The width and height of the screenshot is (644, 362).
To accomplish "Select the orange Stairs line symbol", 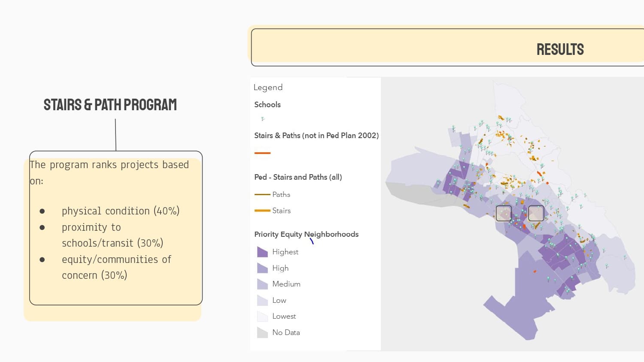I will [262, 211].
